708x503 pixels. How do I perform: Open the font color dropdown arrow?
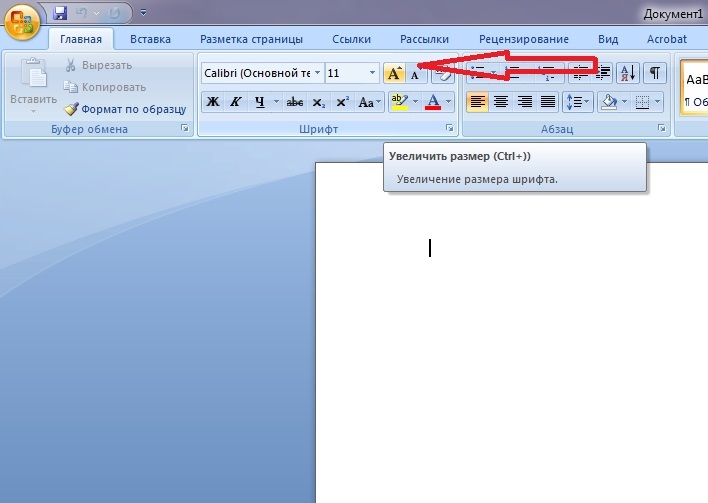pos(448,102)
